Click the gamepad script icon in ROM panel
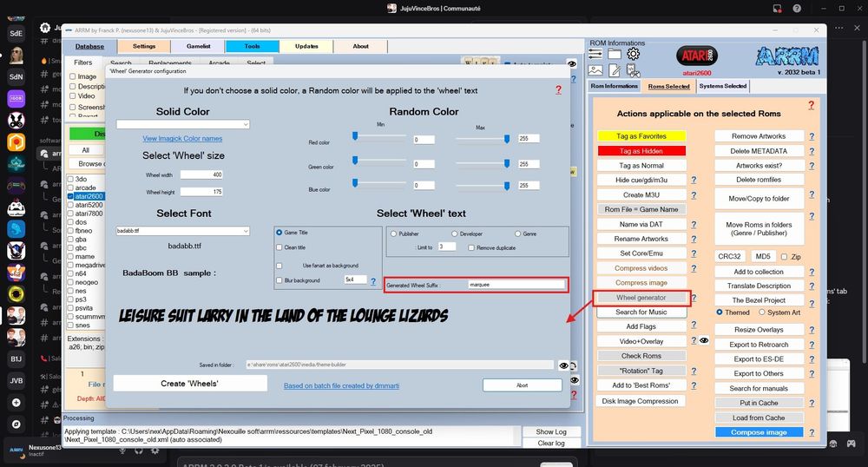 click(634, 70)
